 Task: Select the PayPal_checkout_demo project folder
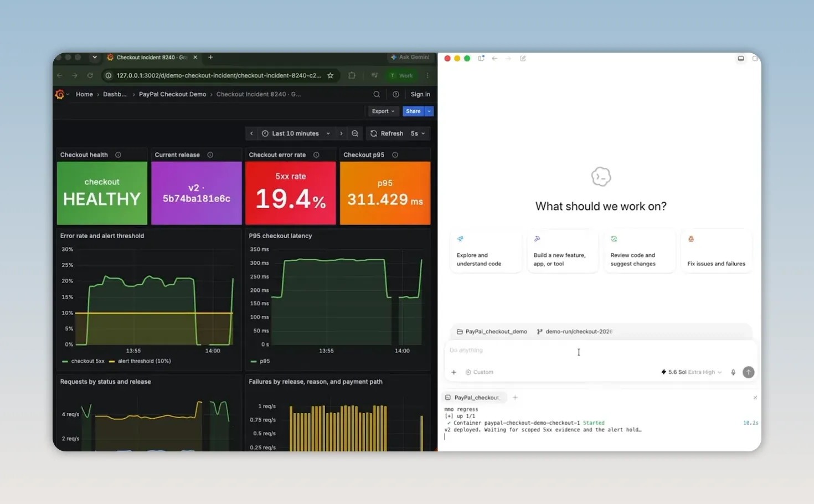pyautogui.click(x=492, y=332)
